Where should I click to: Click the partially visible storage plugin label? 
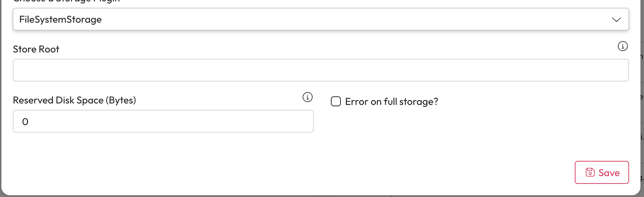66,1
